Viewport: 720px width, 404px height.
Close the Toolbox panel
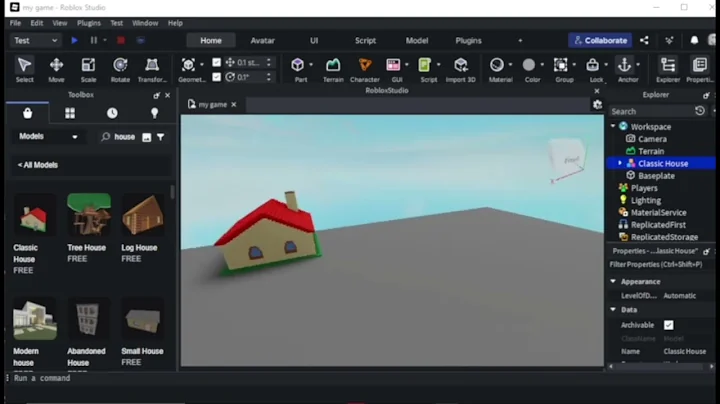click(168, 95)
